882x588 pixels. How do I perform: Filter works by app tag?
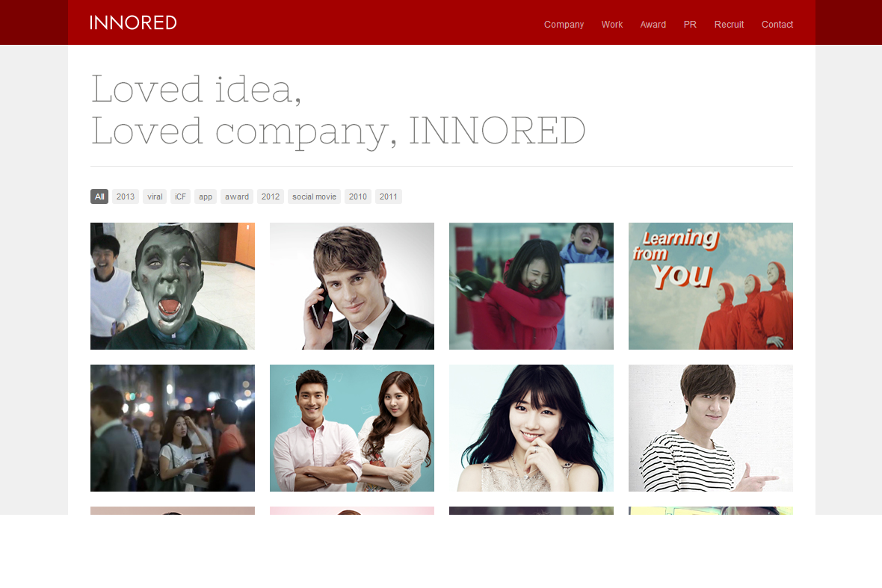(x=206, y=196)
